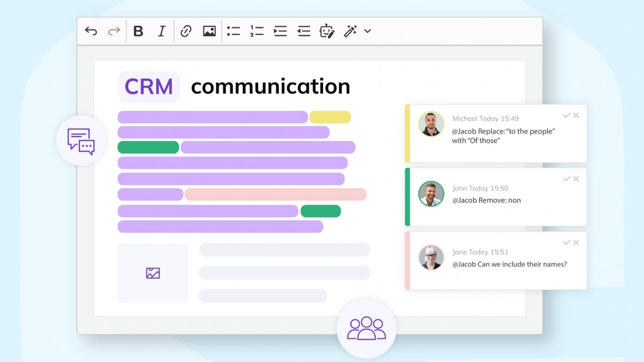Resolve John's comment with the checkmark

coord(567,178)
